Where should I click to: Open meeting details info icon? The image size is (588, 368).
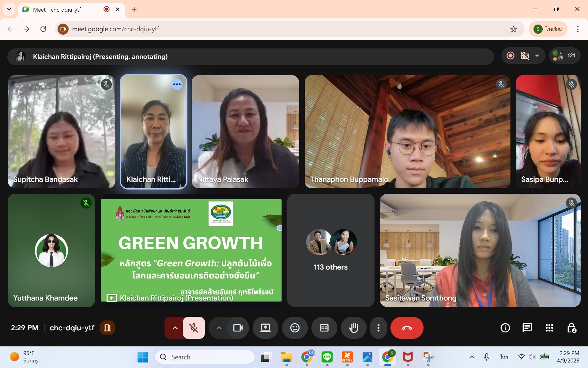click(x=505, y=328)
